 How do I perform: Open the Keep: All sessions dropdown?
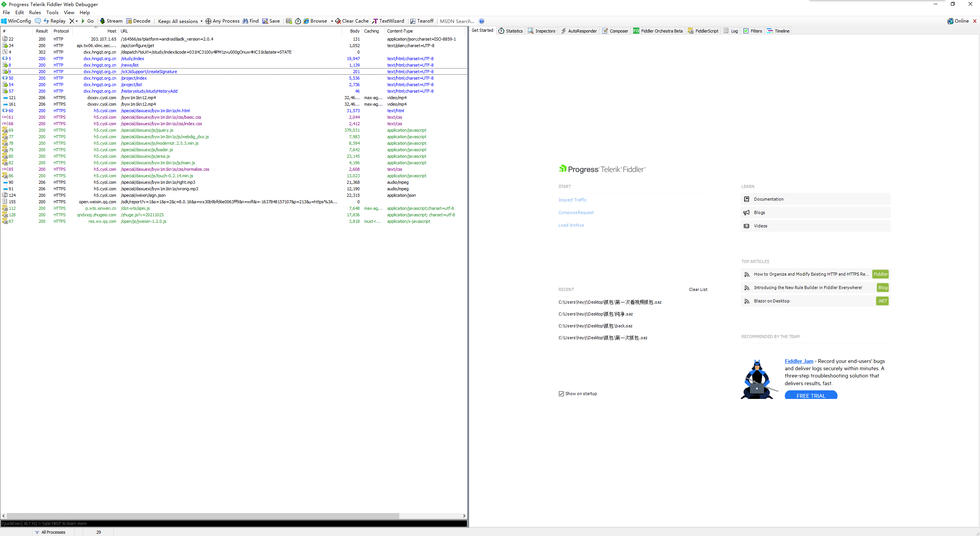tap(180, 21)
